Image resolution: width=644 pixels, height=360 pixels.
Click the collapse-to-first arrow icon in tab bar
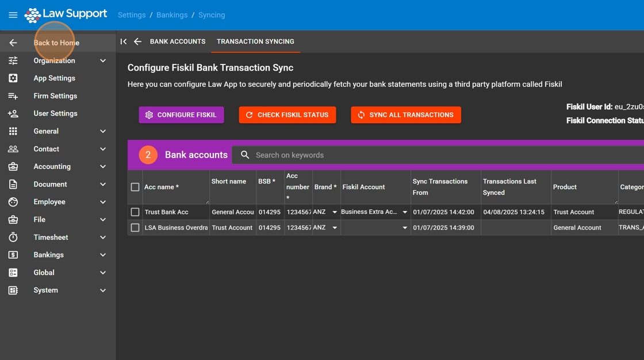tap(123, 41)
